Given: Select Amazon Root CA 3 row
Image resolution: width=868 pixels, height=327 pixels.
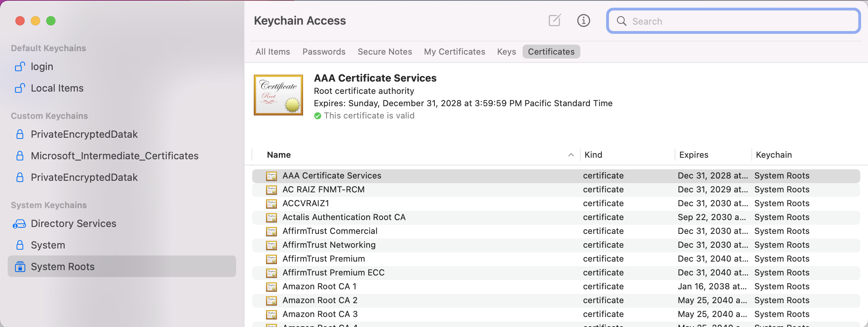Looking at the screenshot, I should click(x=556, y=314).
